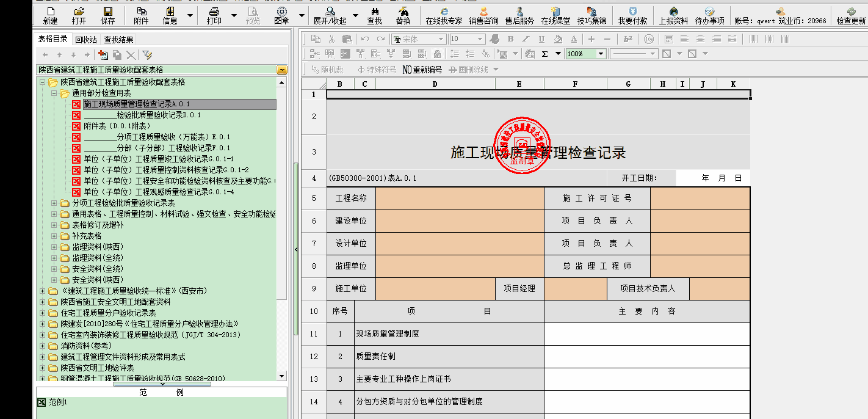Click the 查找 binoculars icon
Screen dimensions: 868x419
click(375, 15)
